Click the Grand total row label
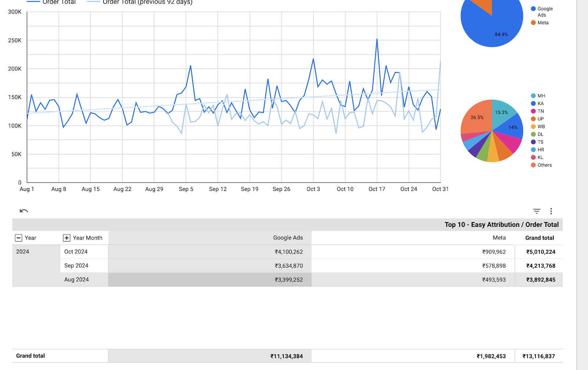Image resolution: width=588 pixels, height=370 pixels. point(31,356)
